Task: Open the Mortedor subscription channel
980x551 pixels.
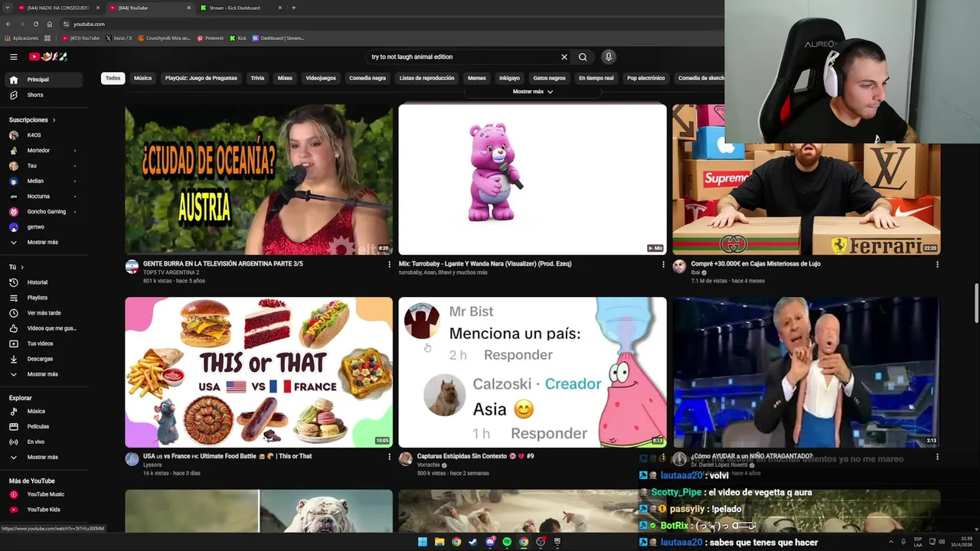Action: click(43, 151)
